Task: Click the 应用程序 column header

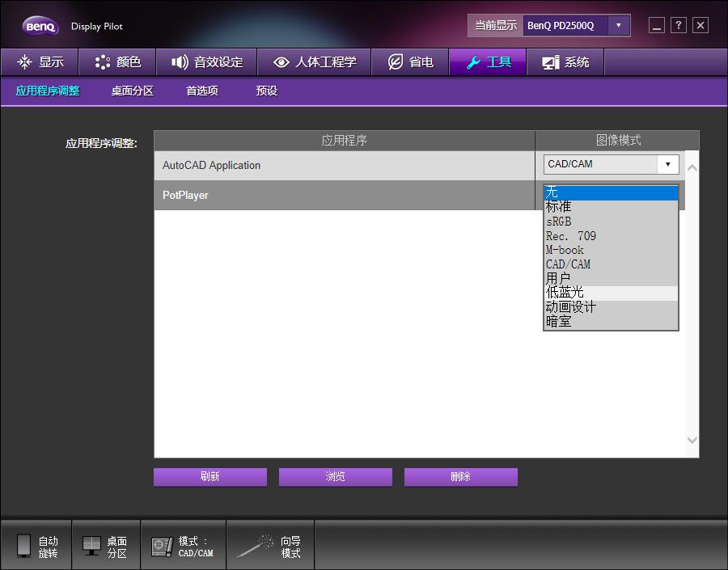Action: [x=345, y=141]
